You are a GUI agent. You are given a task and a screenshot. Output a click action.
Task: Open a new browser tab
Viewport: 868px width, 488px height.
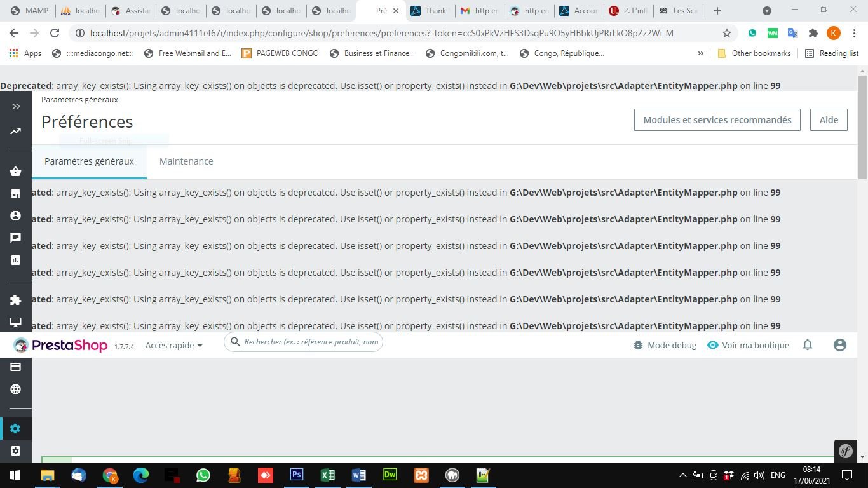click(x=717, y=11)
